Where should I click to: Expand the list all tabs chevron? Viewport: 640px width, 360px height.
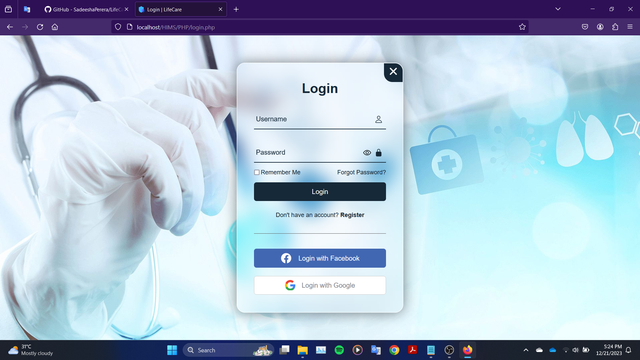558,9
